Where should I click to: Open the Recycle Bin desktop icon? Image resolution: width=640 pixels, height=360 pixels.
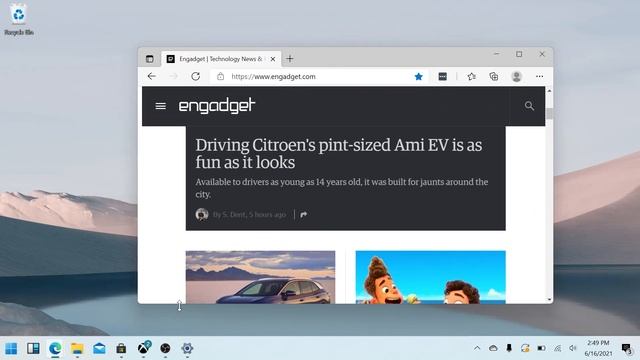[x=19, y=20]
